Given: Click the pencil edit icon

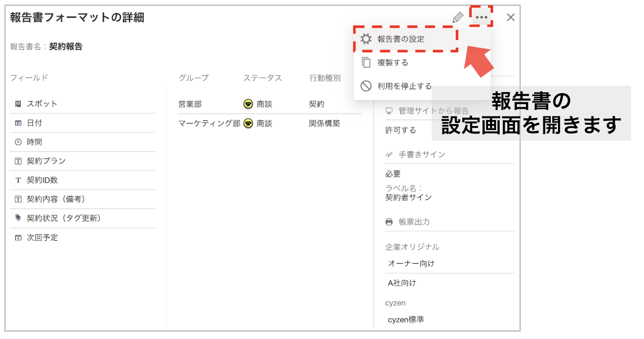Looking at the screenshot, I should pos(458,17).
